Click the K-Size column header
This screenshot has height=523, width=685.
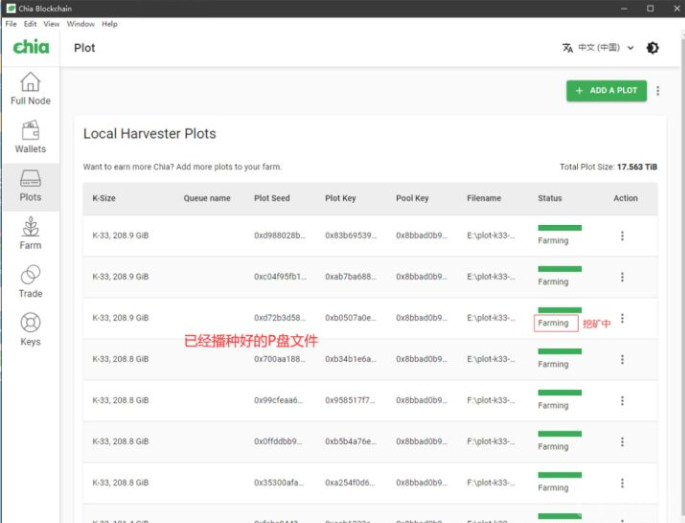(x=104, y=198)
